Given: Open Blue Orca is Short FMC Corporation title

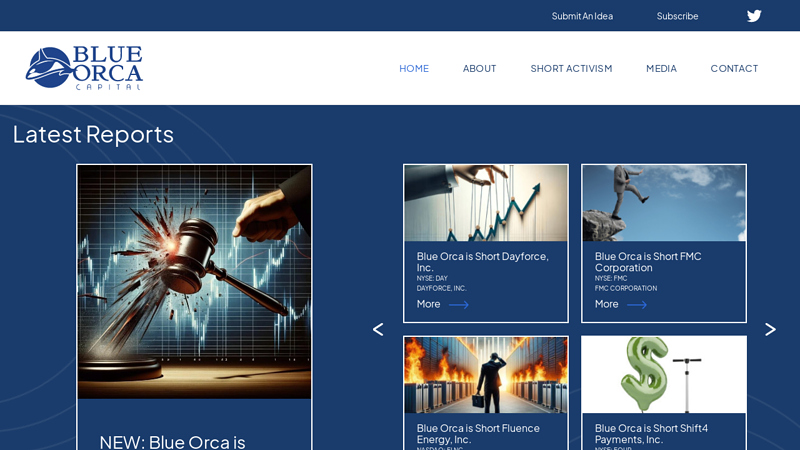Looking at the screenshot, I should (648, 262).
